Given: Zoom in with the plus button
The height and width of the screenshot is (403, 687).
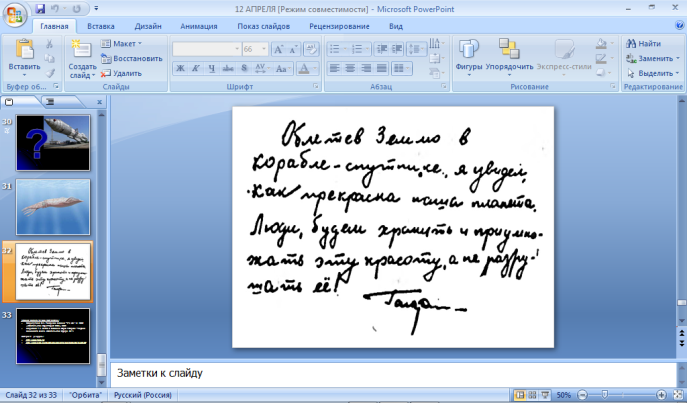Looking at the screenshot, I should pos(661,395).
